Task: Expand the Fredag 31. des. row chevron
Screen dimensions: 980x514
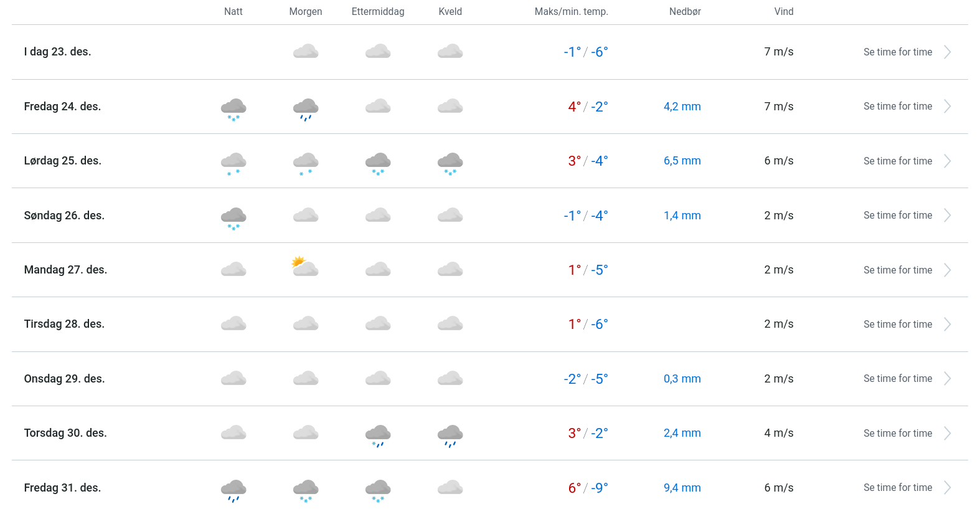Action: pos(947,488)
